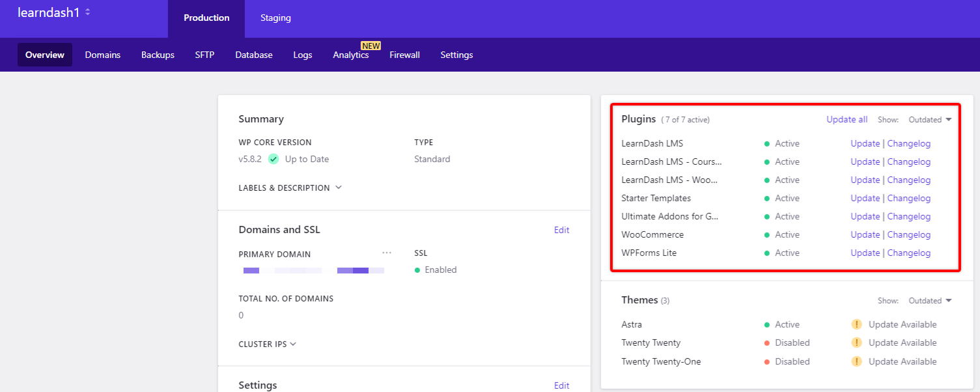
Task: Open the Show Outdated plugins filter dropdown
Action: click(x=929, y=120)
